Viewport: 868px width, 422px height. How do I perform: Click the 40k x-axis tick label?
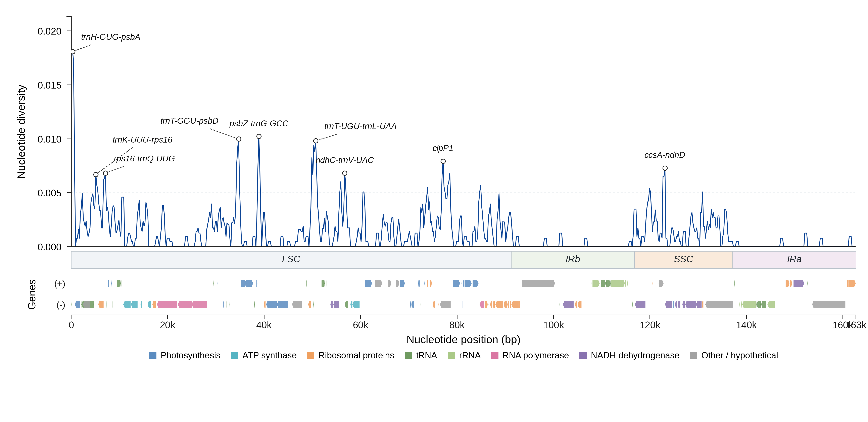(x=264, y=325)
